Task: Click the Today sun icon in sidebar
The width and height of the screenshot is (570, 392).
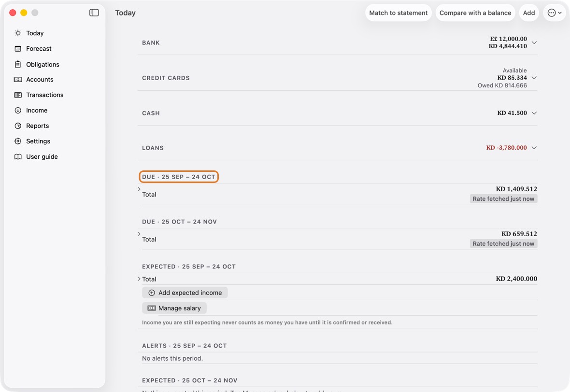Action: click(18, 33)
